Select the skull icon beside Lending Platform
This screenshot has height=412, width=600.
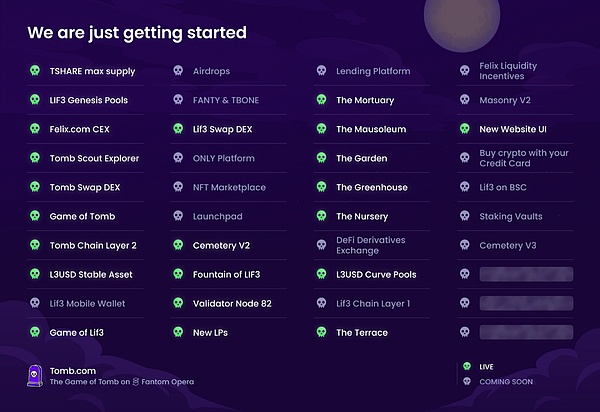pos(321,70)
